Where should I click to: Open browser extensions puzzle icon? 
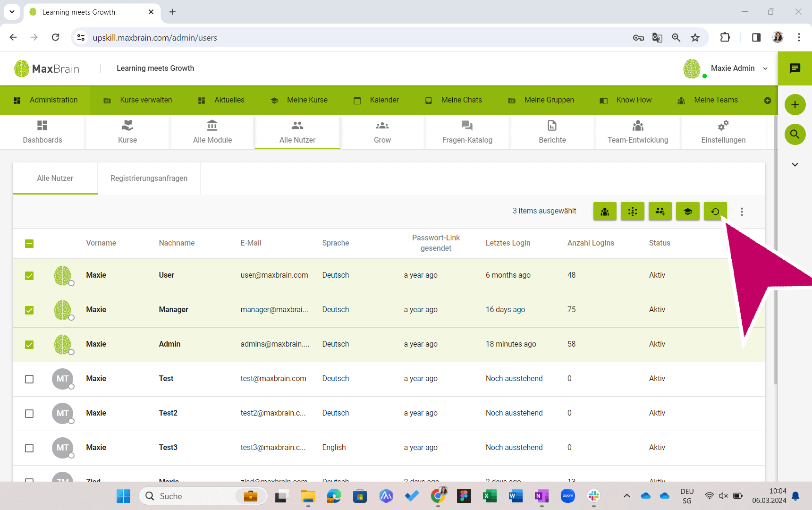point(725,38)
